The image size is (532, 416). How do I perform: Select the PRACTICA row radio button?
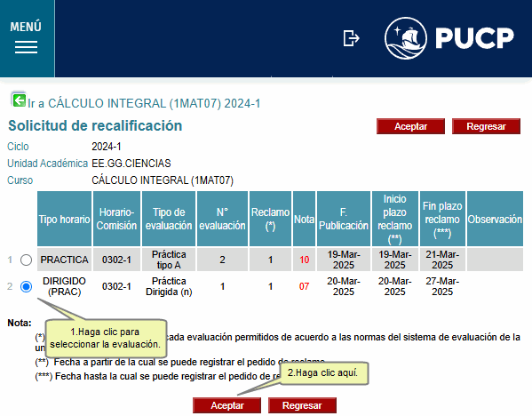pos(26,260)
